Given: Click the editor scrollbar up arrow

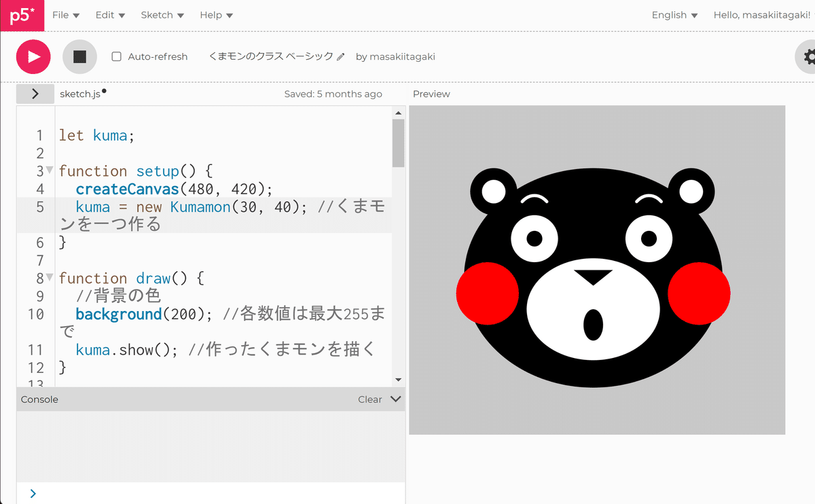Looking at the screenshot, I should point(399,112).
